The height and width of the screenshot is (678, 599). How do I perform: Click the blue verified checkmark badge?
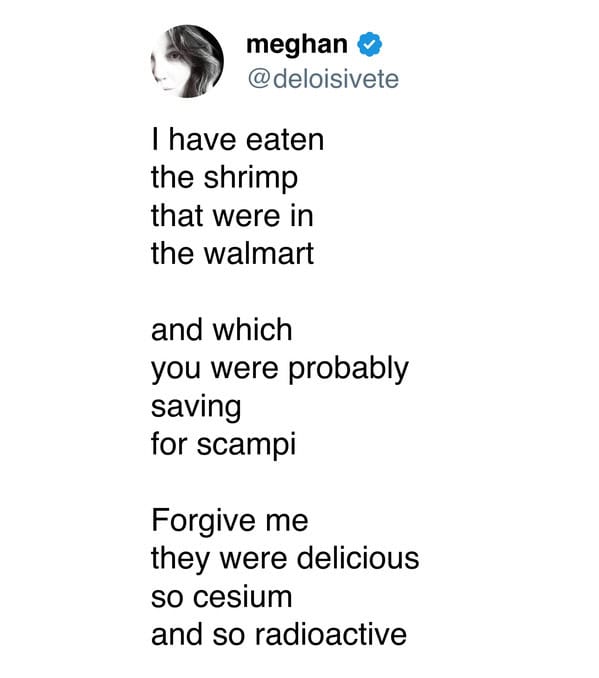[369, 44]
